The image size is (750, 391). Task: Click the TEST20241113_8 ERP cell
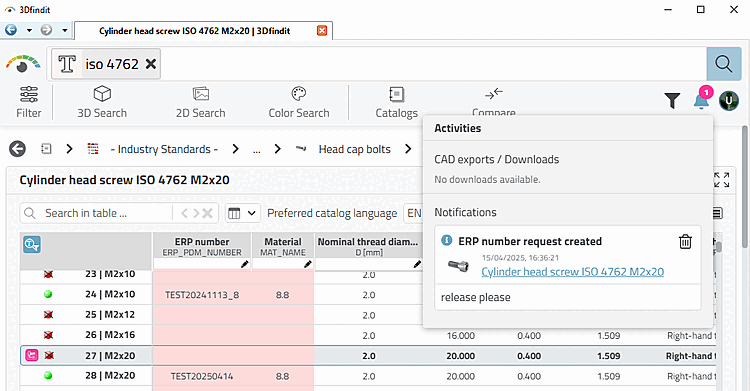pyautogui.click(x=202, y=295)
